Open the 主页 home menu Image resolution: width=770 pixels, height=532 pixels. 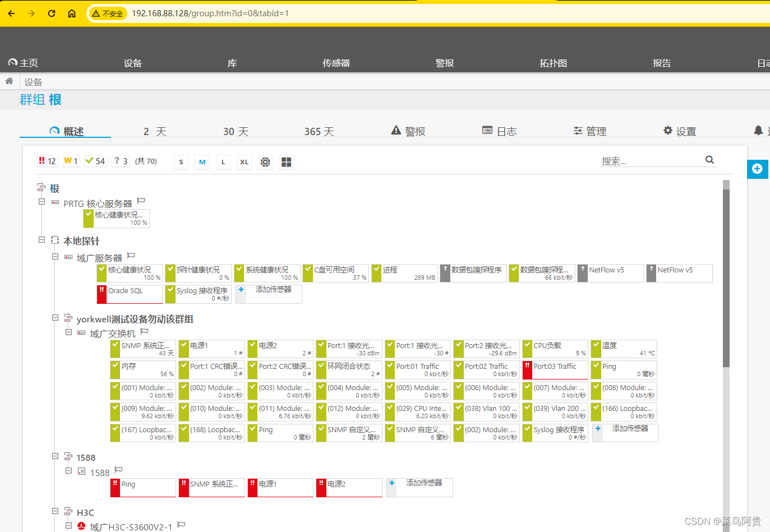coord(23,63)
